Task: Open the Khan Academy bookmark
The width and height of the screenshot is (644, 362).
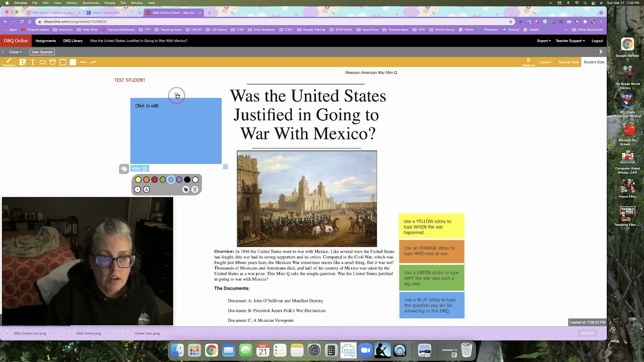Action: point(262,30)
